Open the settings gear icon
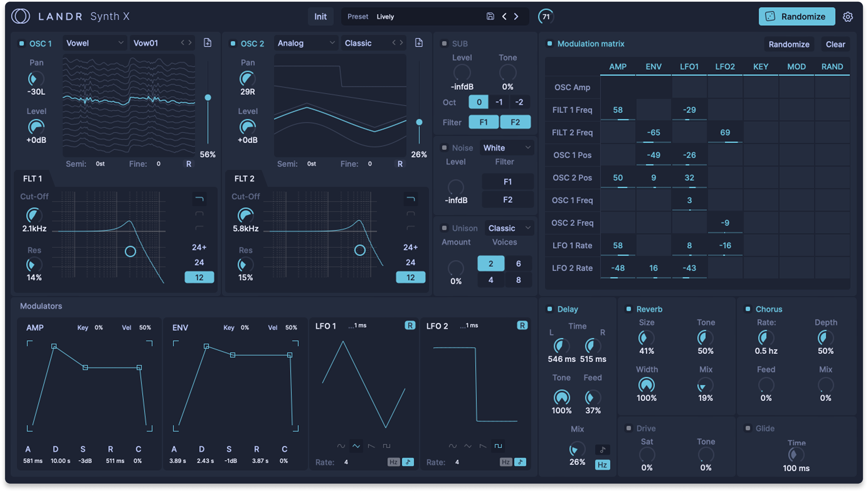Image resolution: width=868 pixels, height=492 pixels. point(848,17)
